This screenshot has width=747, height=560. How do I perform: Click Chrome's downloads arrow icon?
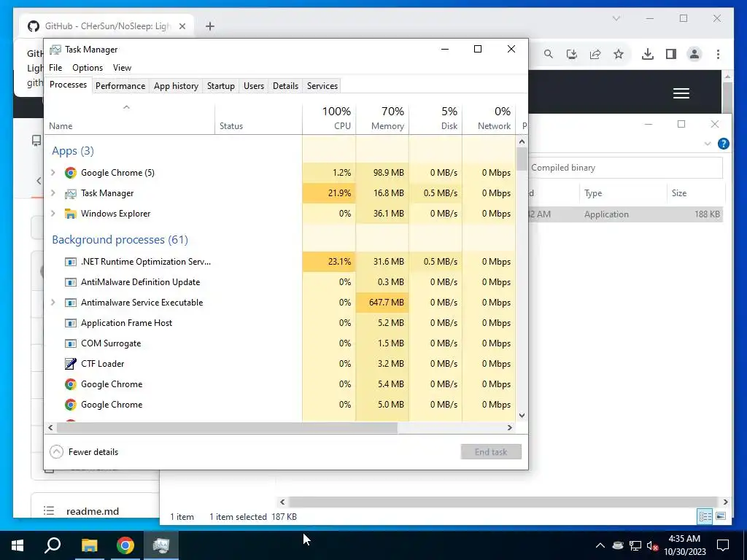648,54
